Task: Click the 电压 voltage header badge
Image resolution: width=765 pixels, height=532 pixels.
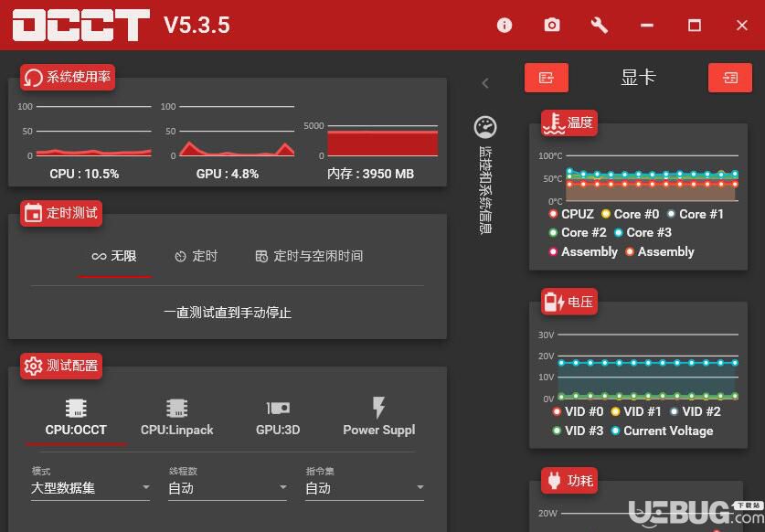Action: [568, 302]
